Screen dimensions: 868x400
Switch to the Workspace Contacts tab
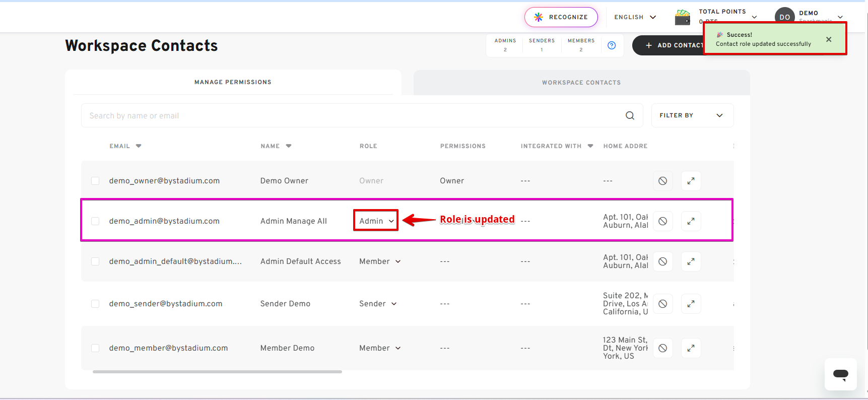[x=581, y=83]
